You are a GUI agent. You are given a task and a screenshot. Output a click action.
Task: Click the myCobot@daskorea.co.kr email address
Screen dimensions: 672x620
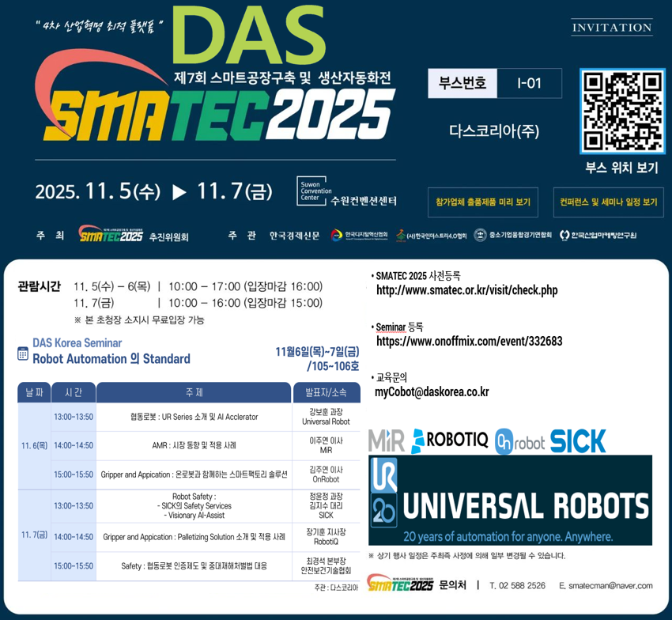[431, 391]
